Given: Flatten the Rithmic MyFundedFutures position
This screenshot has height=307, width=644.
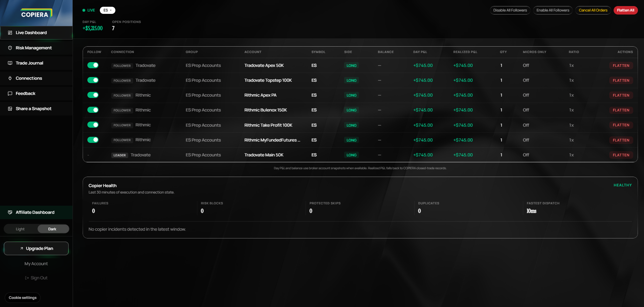Looking at the screenshot, I should tap(621, 140).
